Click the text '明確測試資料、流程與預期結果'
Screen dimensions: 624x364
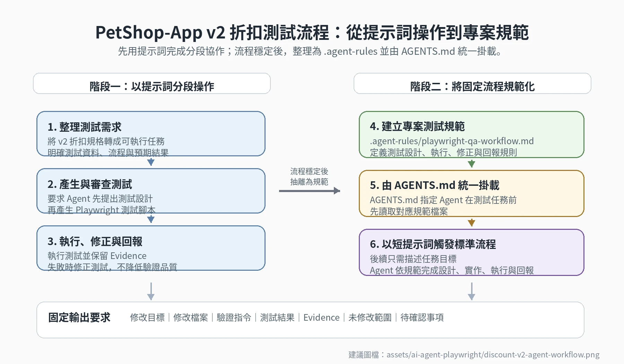click(x=108, y=153)
